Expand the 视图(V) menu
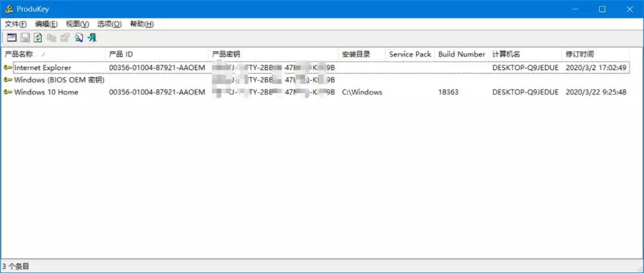Image resolution: width=644 pixels, height=273 pixels. tap(78, 24)
